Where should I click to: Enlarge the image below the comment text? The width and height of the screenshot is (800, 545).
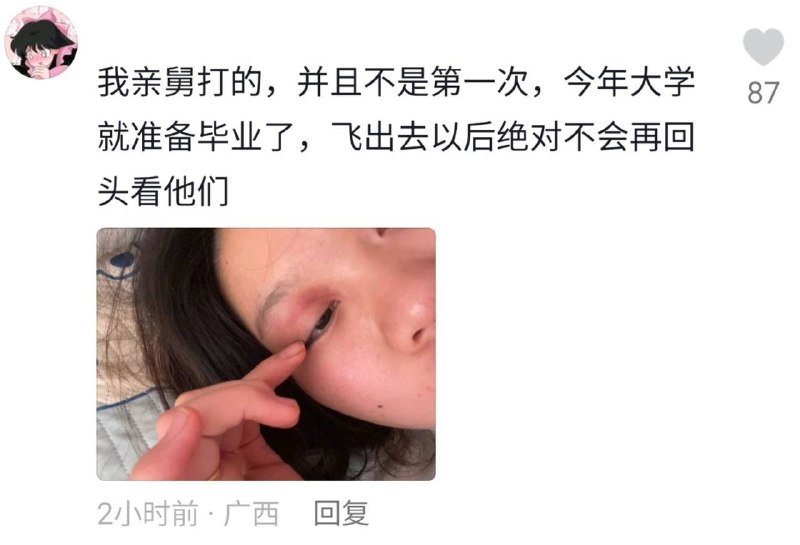coord(266,354)
